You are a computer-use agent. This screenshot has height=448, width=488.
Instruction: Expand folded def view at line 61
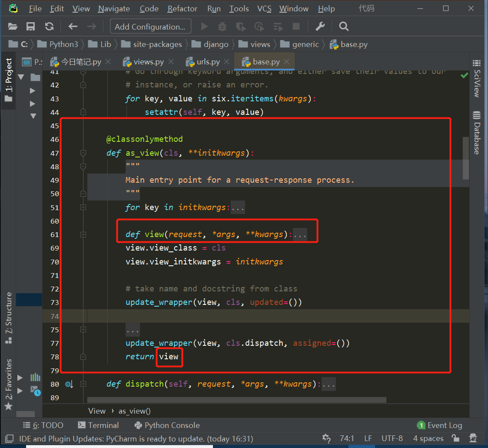(83, 234)
